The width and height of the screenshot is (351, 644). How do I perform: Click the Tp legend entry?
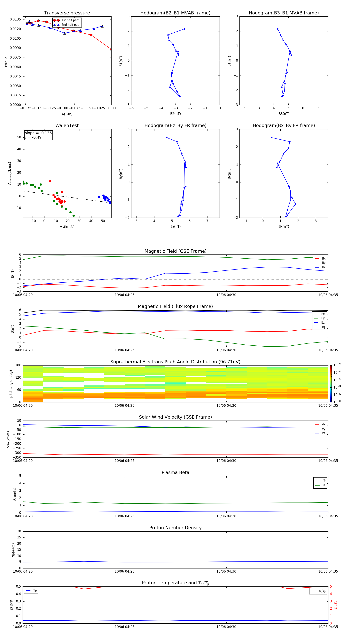point(31,591)
